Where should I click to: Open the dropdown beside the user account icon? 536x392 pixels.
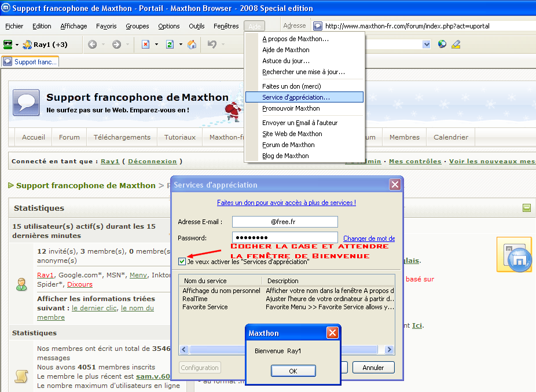point(17,45)
